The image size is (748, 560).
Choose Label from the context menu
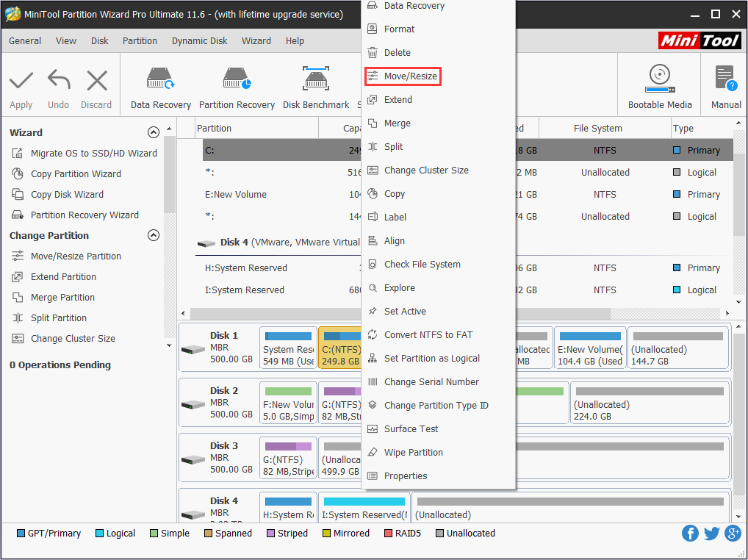[439, 217]
